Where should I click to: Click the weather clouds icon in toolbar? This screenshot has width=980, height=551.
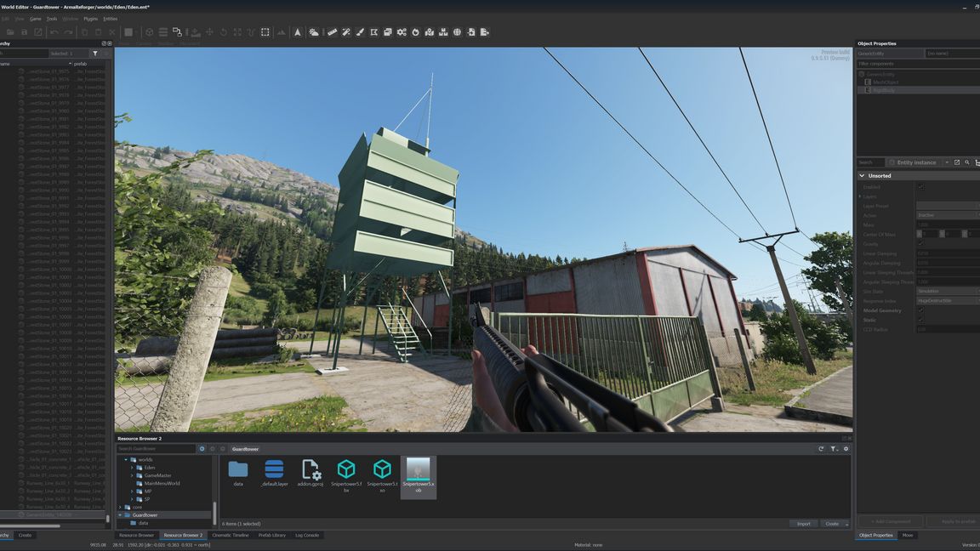pos(314,32)
